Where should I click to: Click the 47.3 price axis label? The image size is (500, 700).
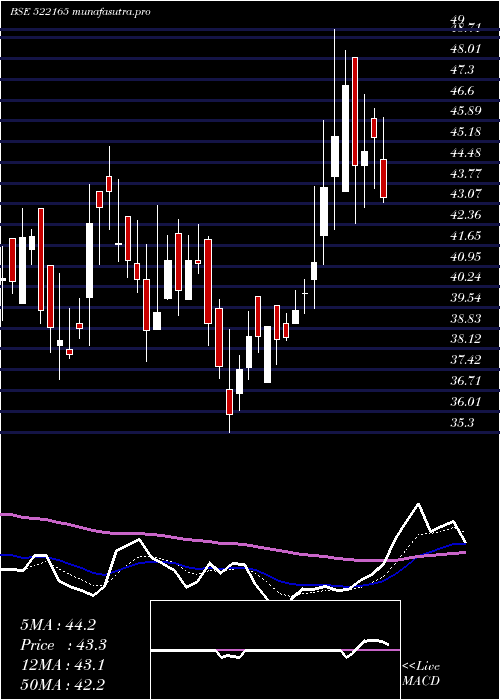click(x=462, y=69)
